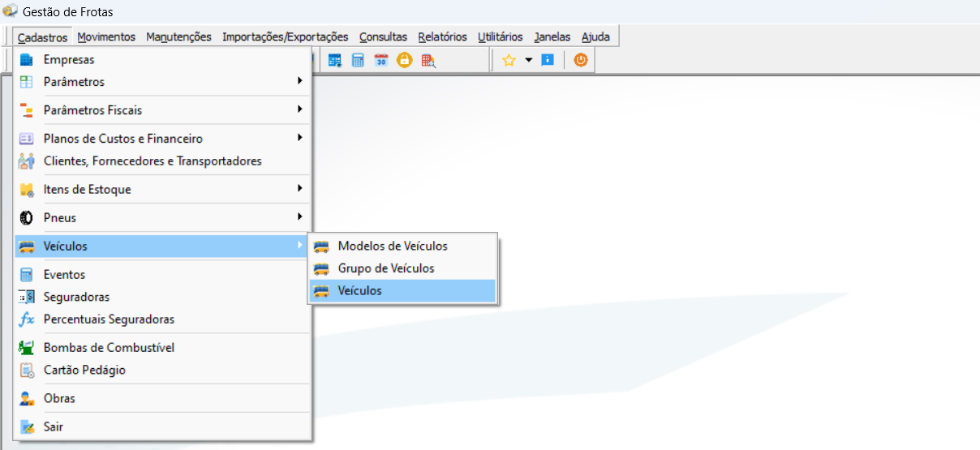The width and height of the screenshot is (980, 450).
Task: Click the Gestão de Frotas title bar icon
Action: [10, 12]
